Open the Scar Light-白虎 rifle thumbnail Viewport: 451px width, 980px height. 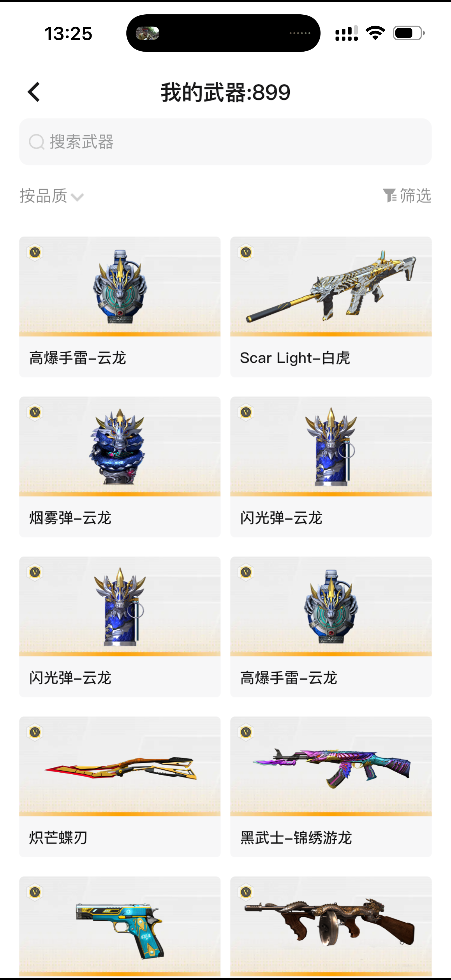pyautogui.click(x=331, y=286)
